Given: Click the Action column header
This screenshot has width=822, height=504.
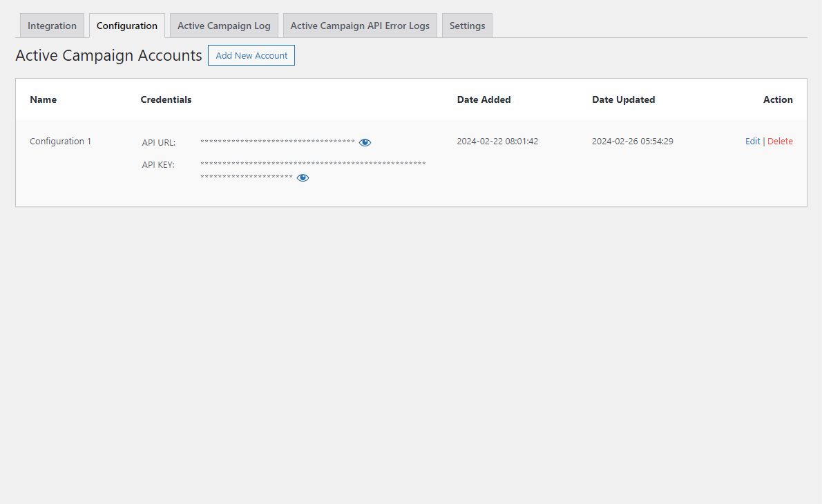Looking at the screenshot, I should pos(778,99).
